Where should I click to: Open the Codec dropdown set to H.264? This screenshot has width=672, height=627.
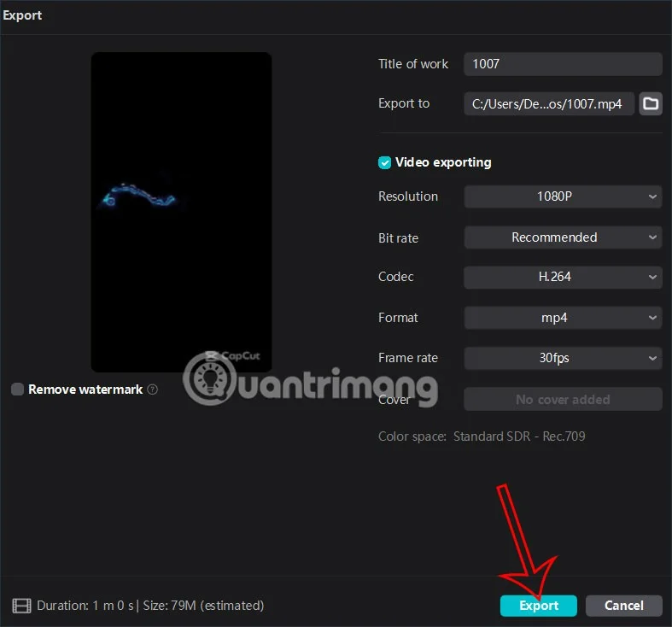click(x=563, y=277)
